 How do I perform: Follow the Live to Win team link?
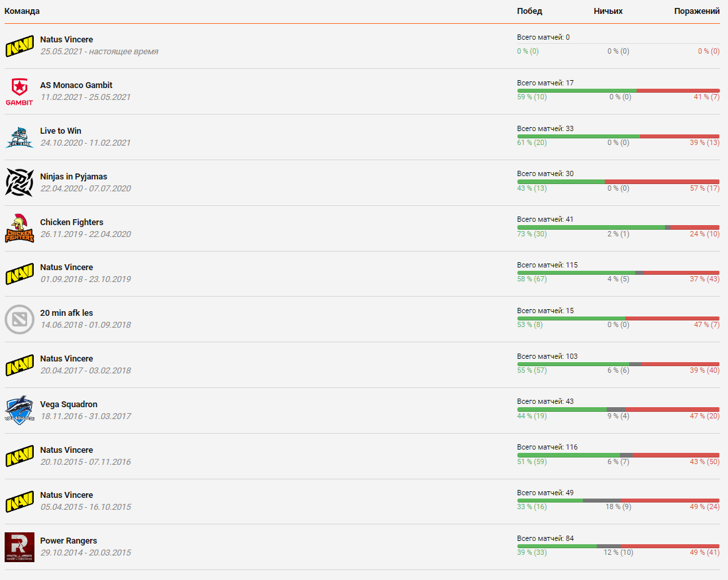tap(61, 131)
